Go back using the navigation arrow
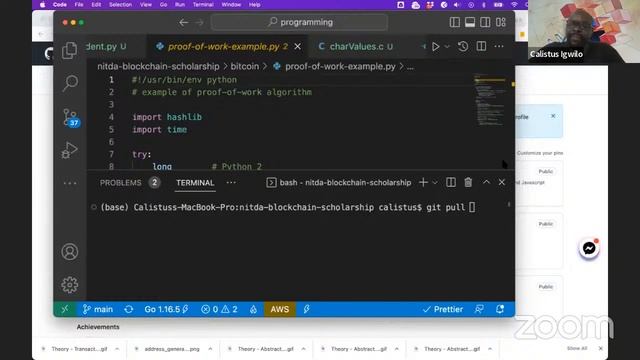The height and width of the screenshot is (360, 640). [x=184, y=22]
